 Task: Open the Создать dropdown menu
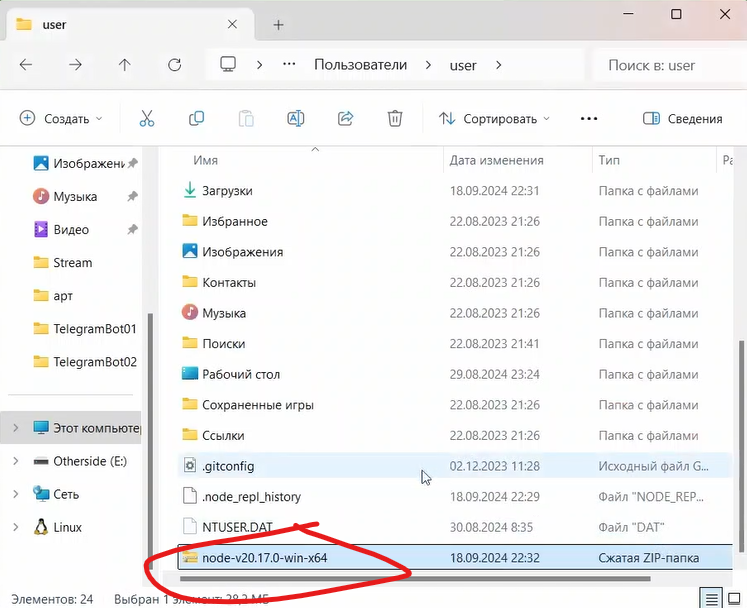(x=61, y=119)
